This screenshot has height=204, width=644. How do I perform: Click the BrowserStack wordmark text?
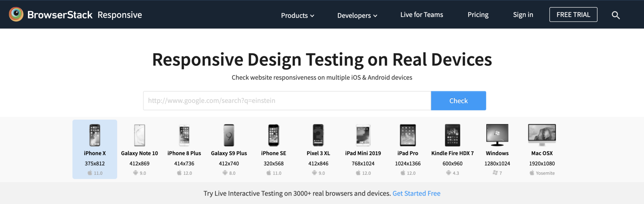60,15
